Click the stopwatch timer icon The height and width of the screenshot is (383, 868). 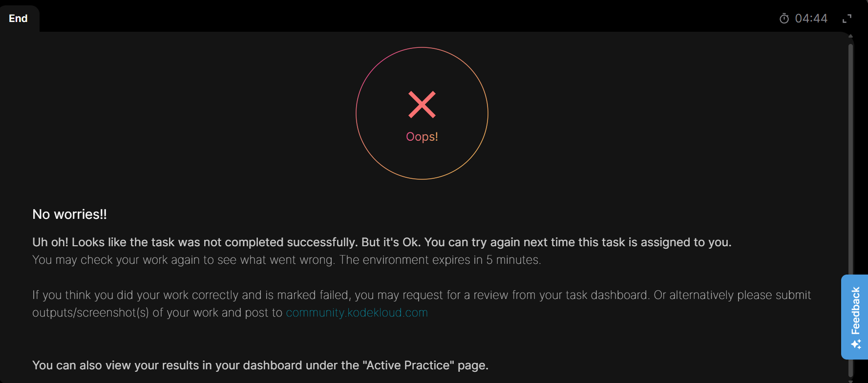784,19
